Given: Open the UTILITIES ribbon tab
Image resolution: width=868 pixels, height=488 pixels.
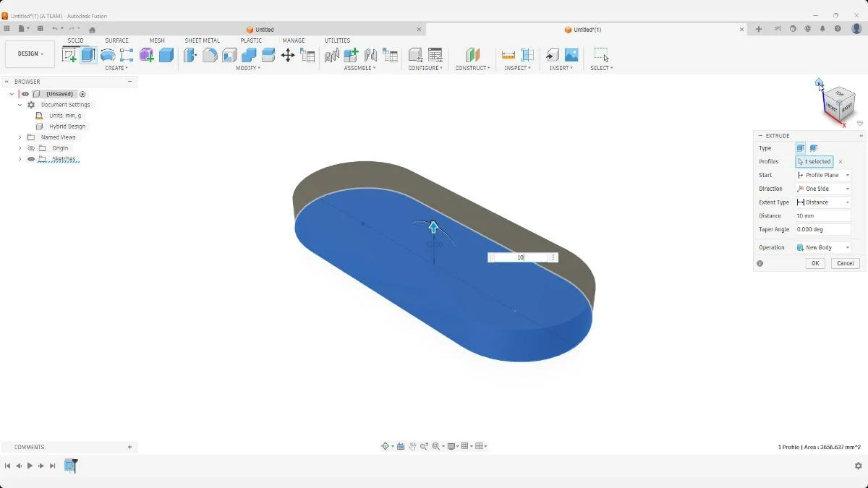Looking at the screenshot, I should pyautogui.click(x=337, y=40).
